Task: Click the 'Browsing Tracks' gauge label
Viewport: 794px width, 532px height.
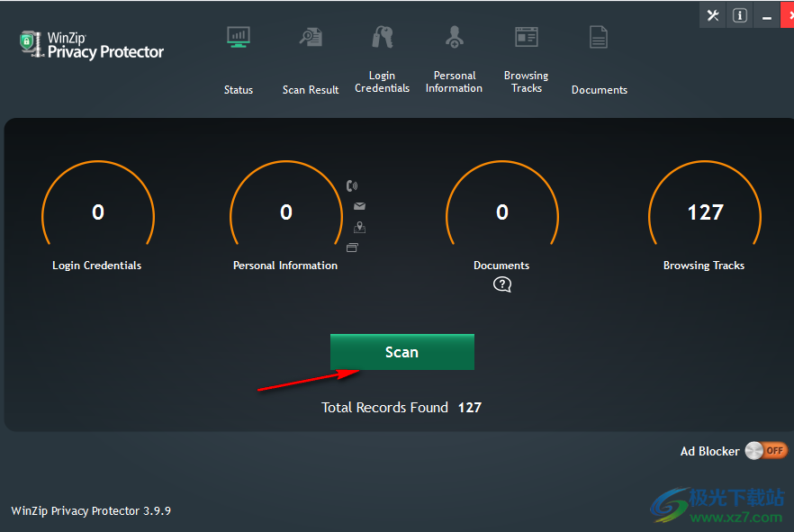Action: tap(704, 266)
